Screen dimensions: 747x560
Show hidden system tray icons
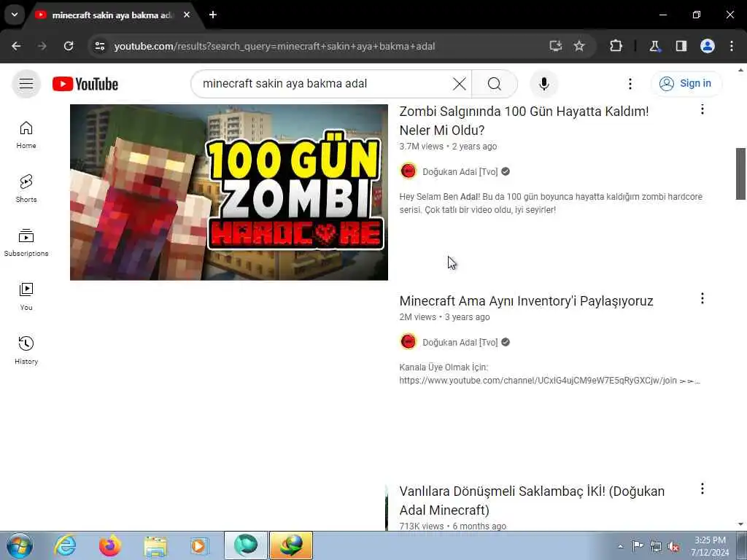click(620, 546)
